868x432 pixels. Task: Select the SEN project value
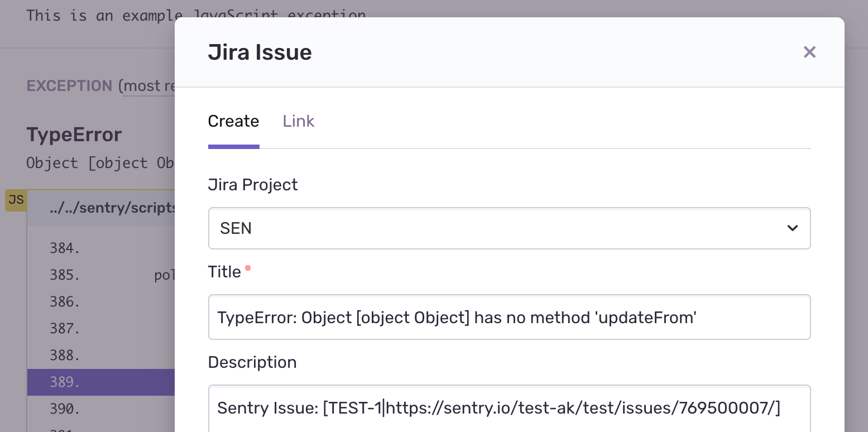pyautogui.click(x=235, y=228)
